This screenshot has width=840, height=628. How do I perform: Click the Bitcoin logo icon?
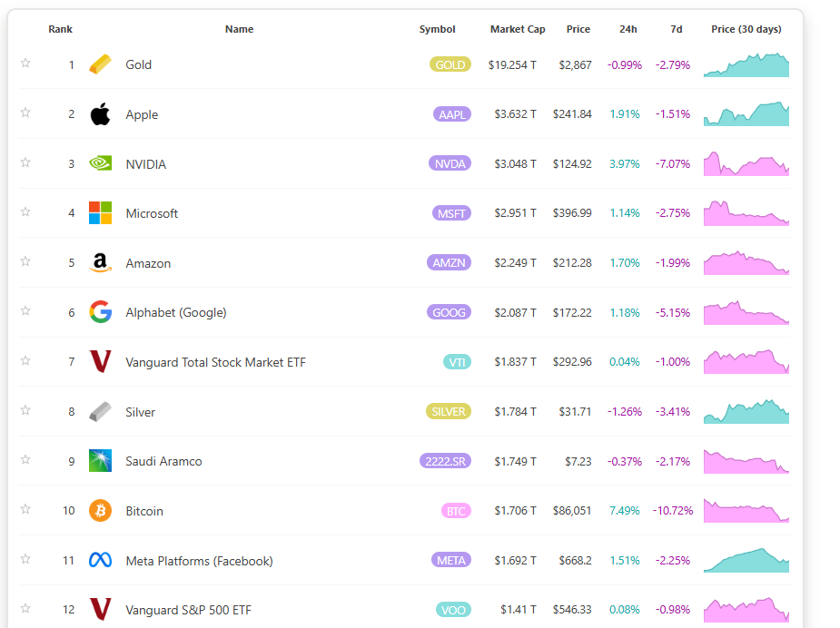(101, 511)
